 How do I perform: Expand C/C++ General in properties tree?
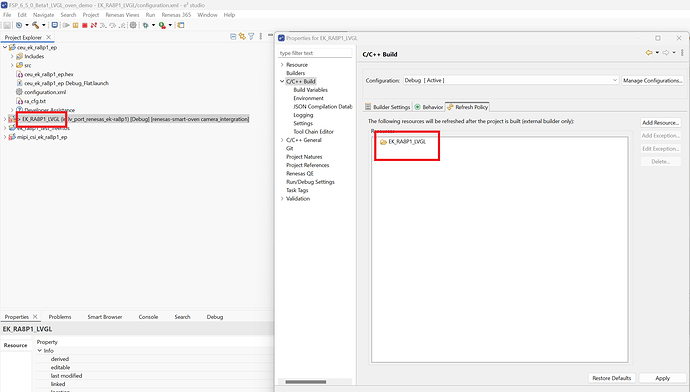282,140
